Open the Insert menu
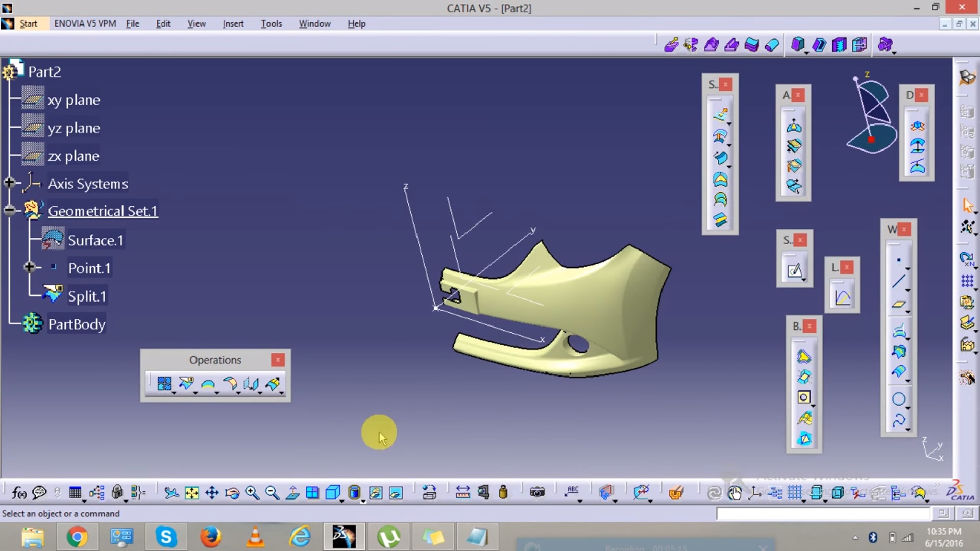 coord(233,23)
